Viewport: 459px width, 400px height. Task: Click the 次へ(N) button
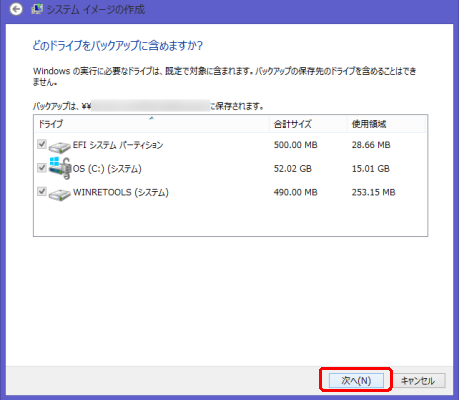pyautogui.click(x=356, y=380)
